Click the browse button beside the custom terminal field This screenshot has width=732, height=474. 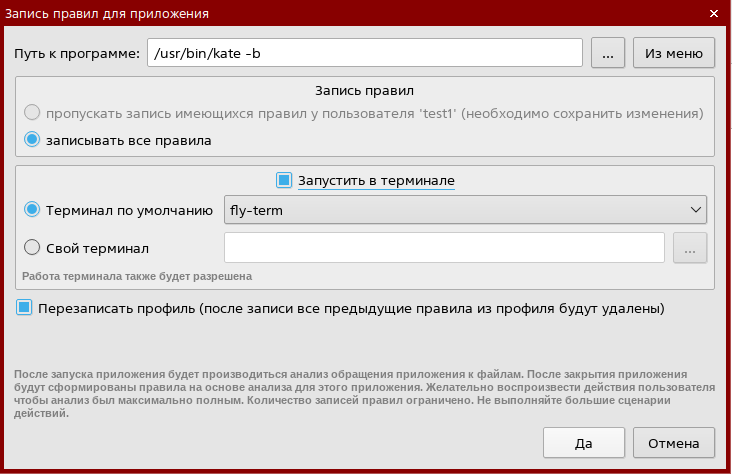coord(690,247)
